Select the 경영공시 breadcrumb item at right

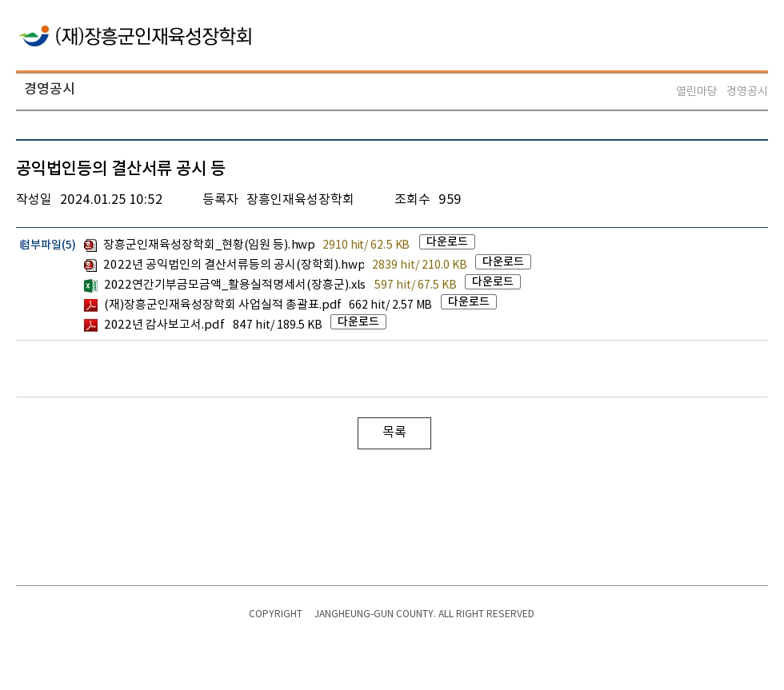pyautogui.click(x=746, y=91)
